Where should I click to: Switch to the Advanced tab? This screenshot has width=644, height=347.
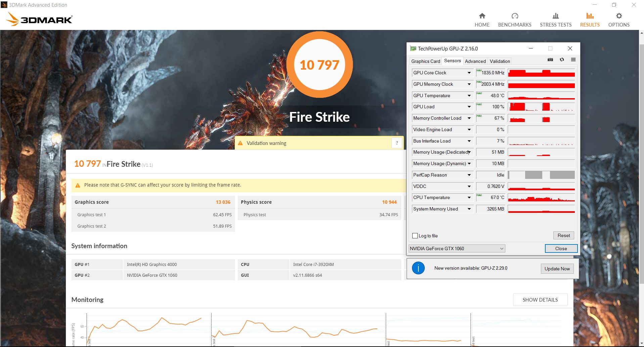[x=475, y=61]
